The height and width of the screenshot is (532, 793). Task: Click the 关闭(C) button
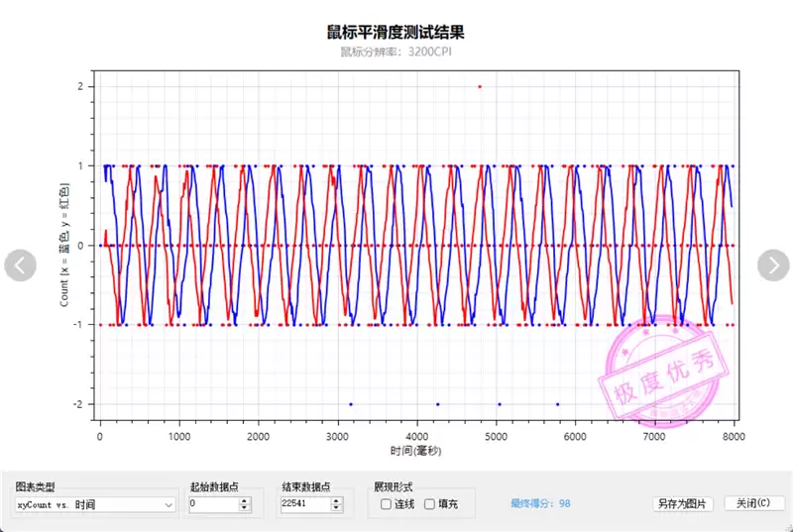(753, 503)
